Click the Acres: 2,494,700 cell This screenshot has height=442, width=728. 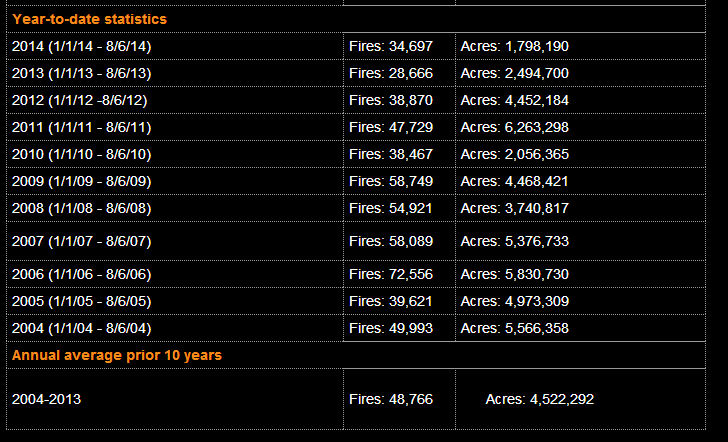pyautogui.click(x=515, y=73)
